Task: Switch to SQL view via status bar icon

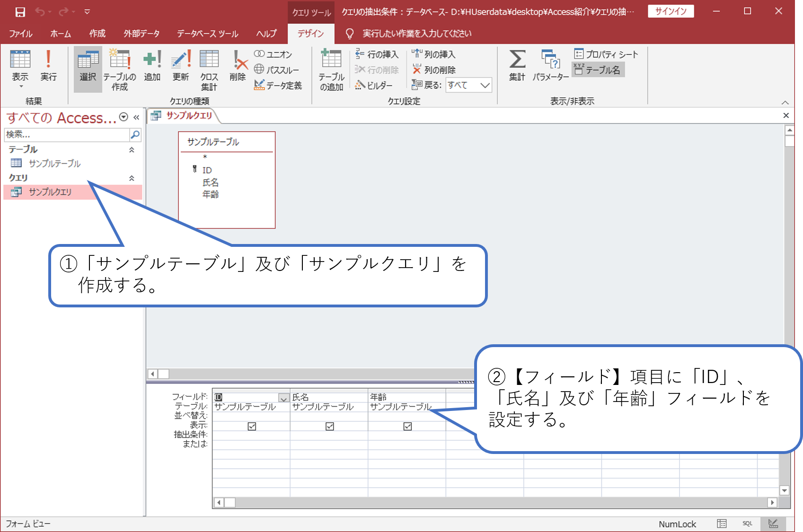Action: 748,523
